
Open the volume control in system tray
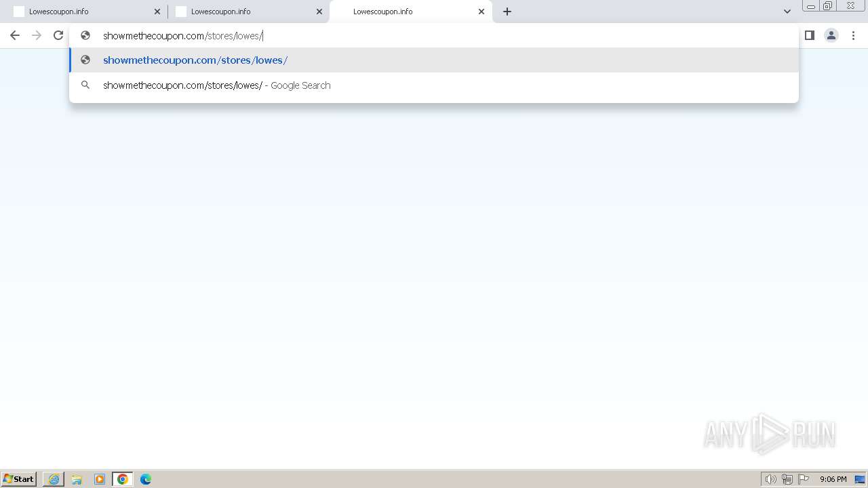[x=770, y=479]
